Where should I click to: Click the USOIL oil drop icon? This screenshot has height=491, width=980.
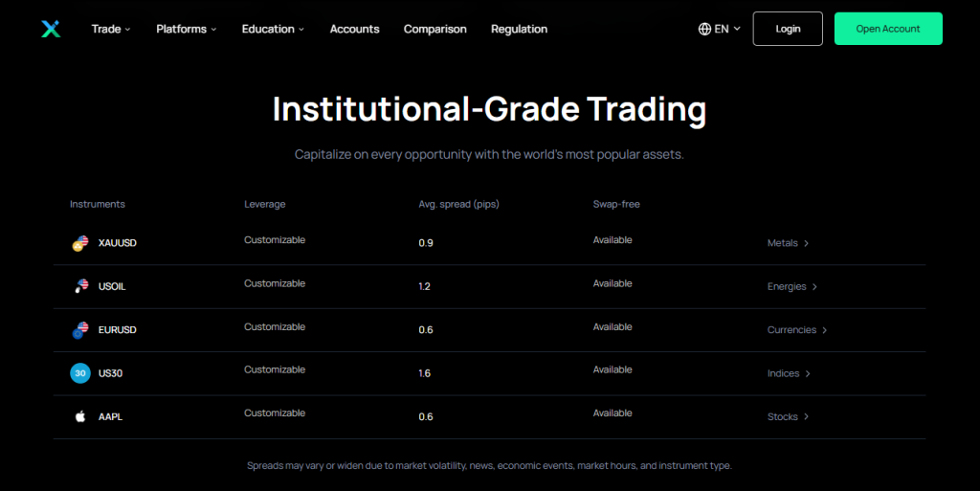point(80,286)
